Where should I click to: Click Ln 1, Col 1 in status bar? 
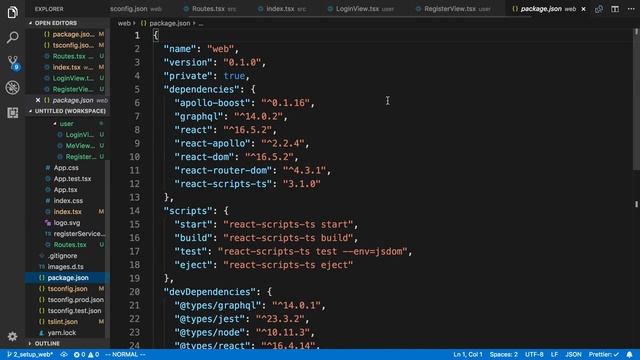click(468, 355)
